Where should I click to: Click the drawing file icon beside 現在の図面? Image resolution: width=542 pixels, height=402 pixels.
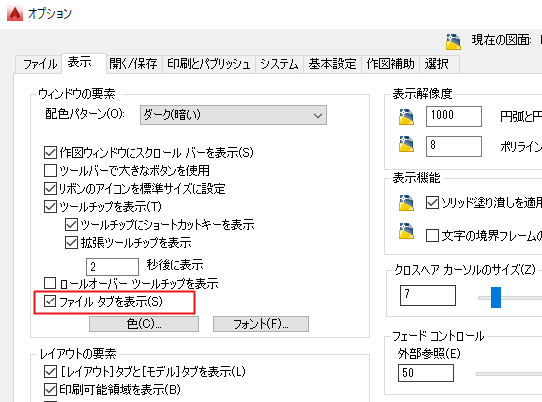[x=453, y=41]
